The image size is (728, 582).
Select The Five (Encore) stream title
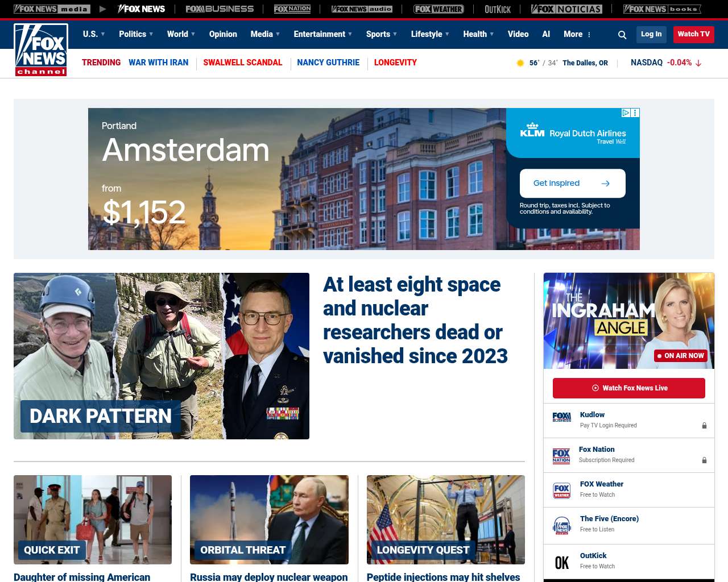tap(609, 519)
